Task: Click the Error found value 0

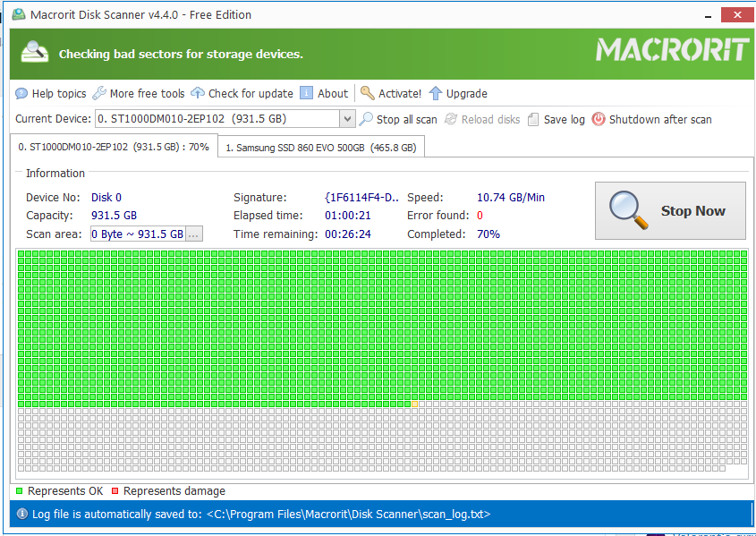Action: [x=480, y=216]
